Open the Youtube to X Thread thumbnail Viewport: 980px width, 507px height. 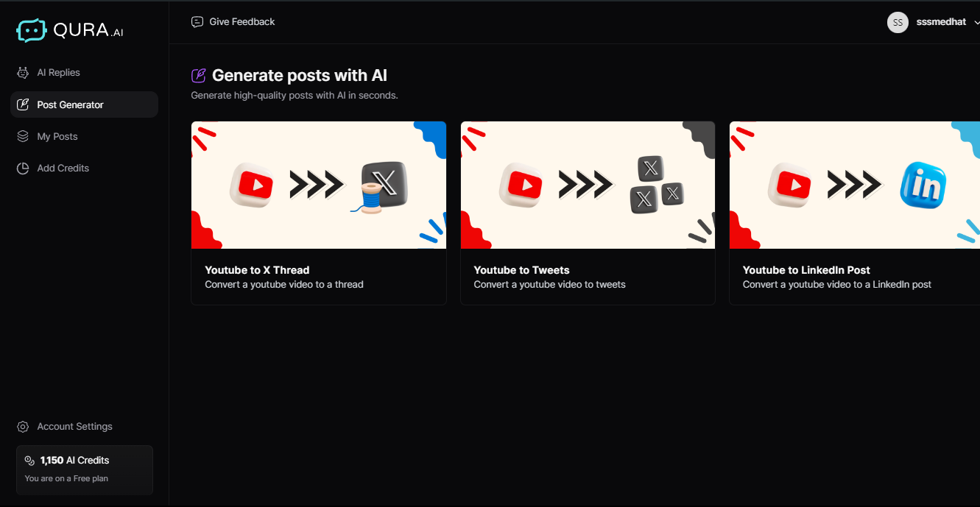coord(318,185)
